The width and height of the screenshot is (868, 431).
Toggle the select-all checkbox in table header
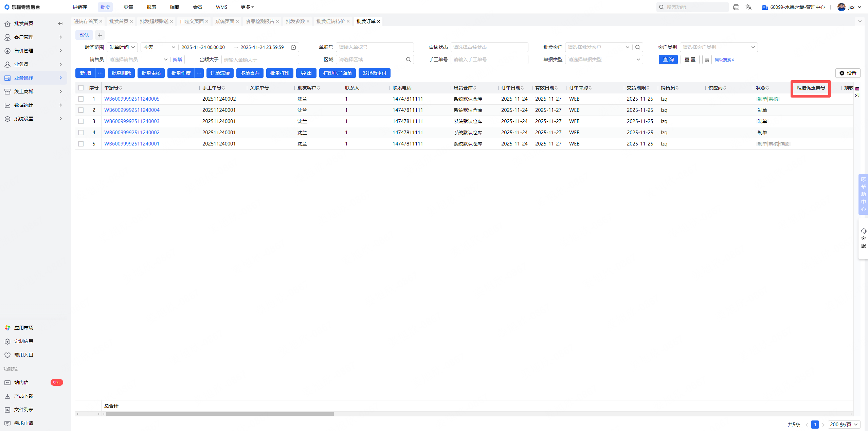tap(81, 88)
